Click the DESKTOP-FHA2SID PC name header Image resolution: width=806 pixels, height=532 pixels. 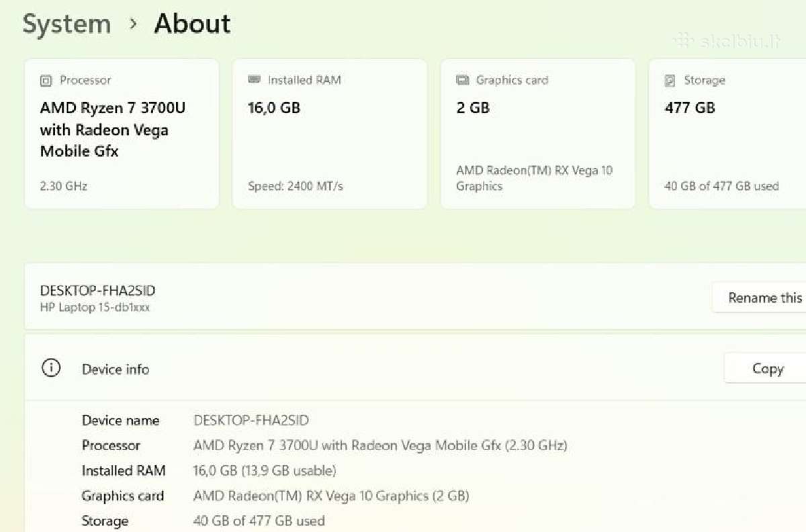pos(98,291)
